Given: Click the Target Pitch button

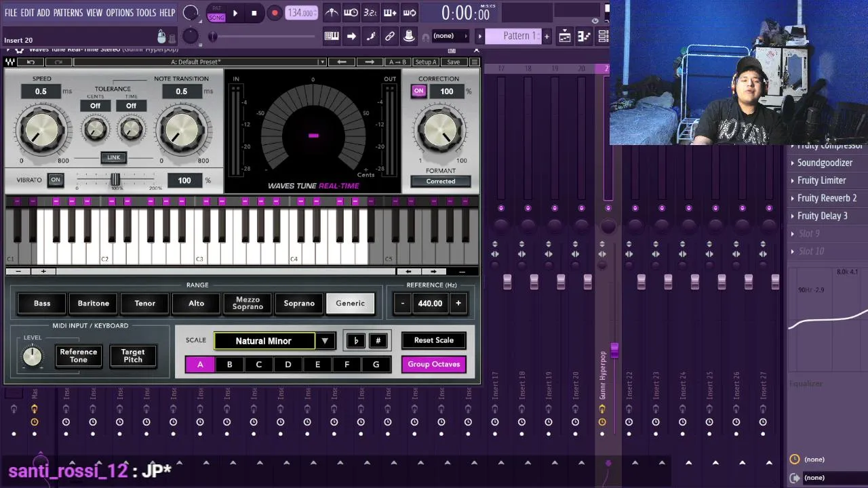Looking at the screenshot, I should point(133,356).
